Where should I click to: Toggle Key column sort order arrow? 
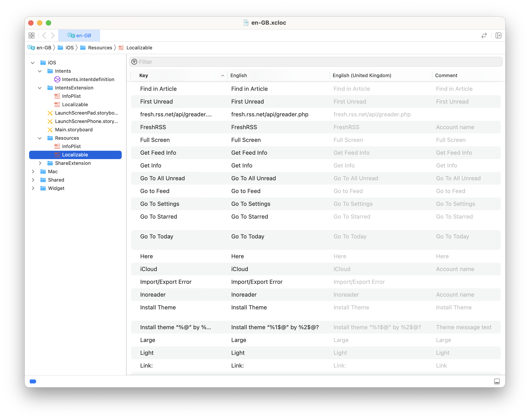[222, 75]
